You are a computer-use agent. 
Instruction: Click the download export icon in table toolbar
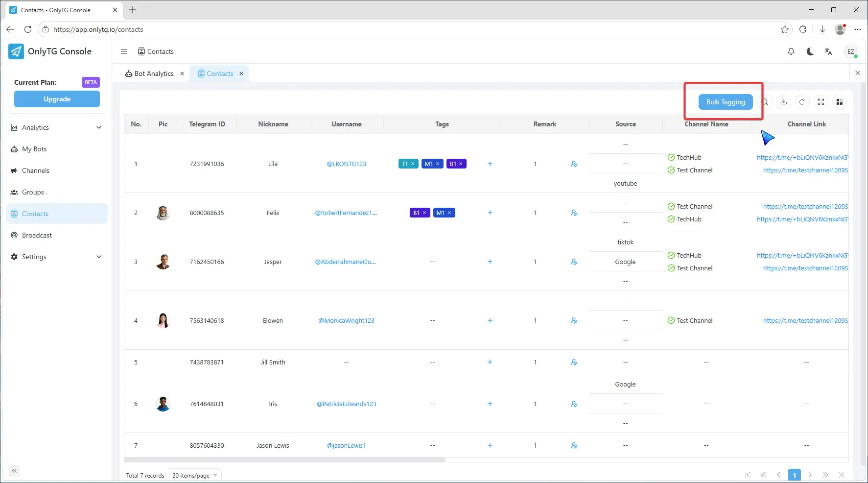click(x=783, y=102)
